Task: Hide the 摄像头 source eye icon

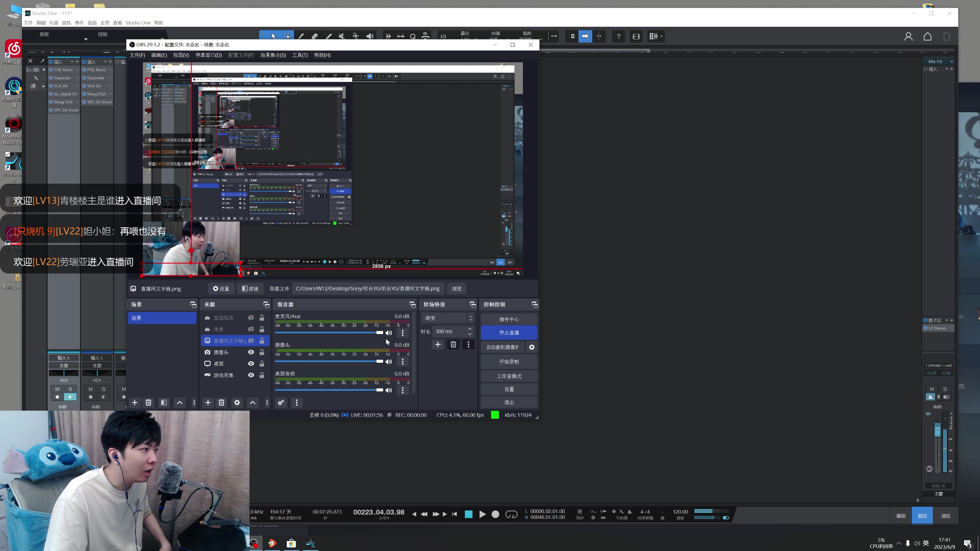Action: (251, 352)
